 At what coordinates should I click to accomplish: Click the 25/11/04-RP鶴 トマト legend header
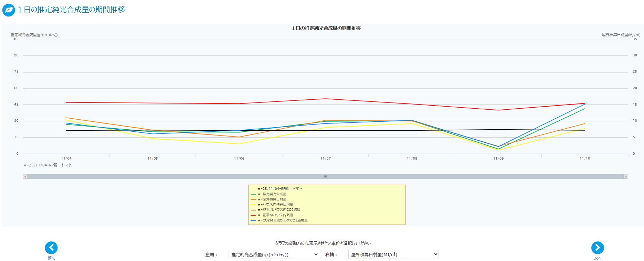279,188
